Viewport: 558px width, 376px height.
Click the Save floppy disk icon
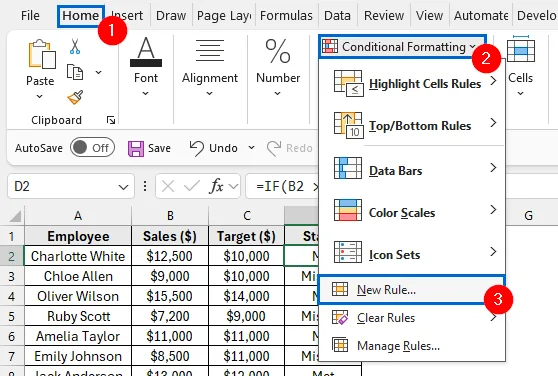[136, 148]
